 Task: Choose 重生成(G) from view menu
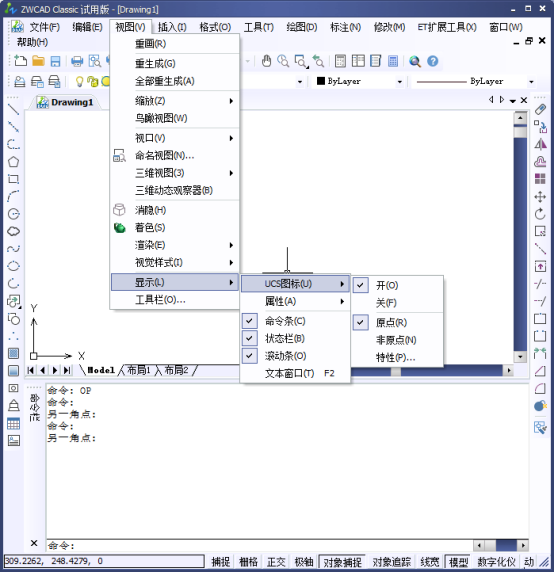click(x=174, y=63)
